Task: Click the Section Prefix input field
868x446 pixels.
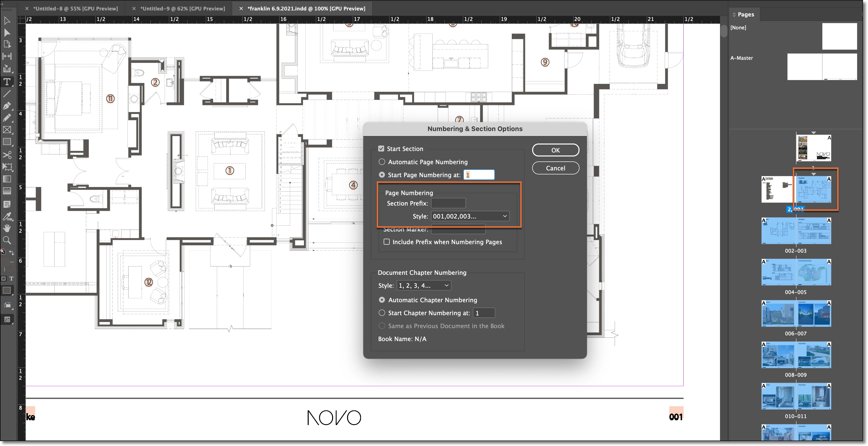Action: click(448, 203)
